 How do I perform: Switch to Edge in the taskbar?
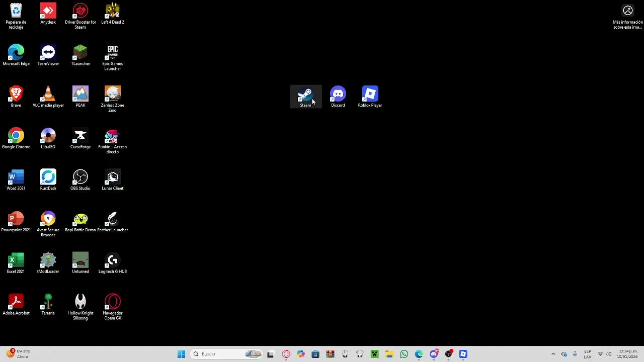[x=419, y=354]
